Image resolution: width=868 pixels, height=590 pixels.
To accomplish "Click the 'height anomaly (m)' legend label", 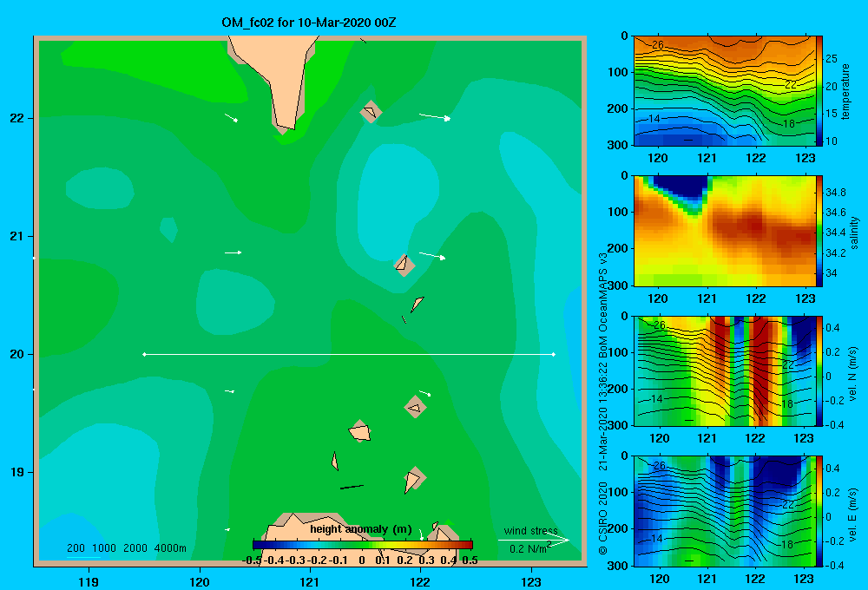I will tap(361, 529).
